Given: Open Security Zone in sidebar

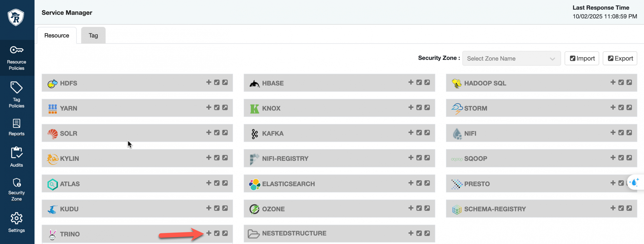Looking at the screenshot, I should coord(17,189).
